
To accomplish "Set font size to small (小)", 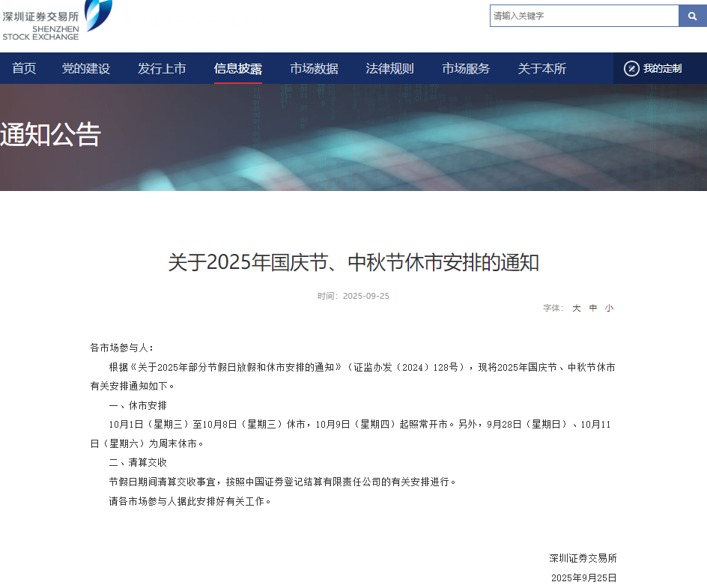I will pyautogui.click(x=609, y=308).
